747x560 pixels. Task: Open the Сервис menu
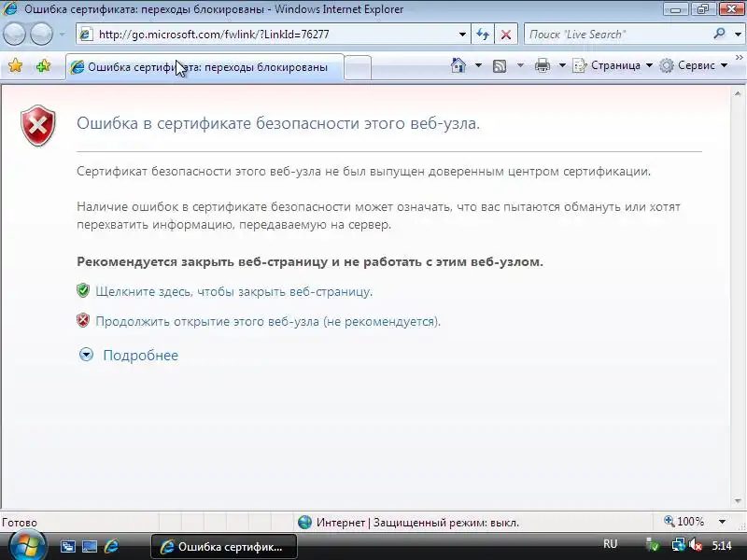(694, 65)
